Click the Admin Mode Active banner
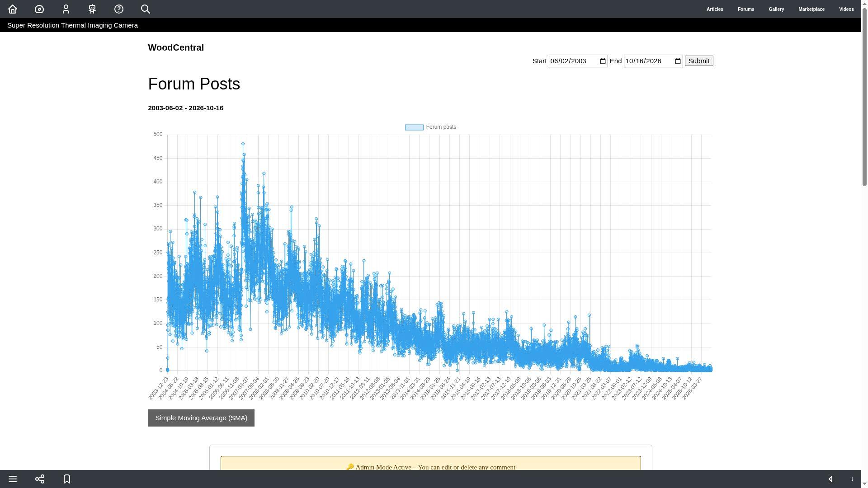The height and width of the screenshot is (488, 868). [431, 463]
